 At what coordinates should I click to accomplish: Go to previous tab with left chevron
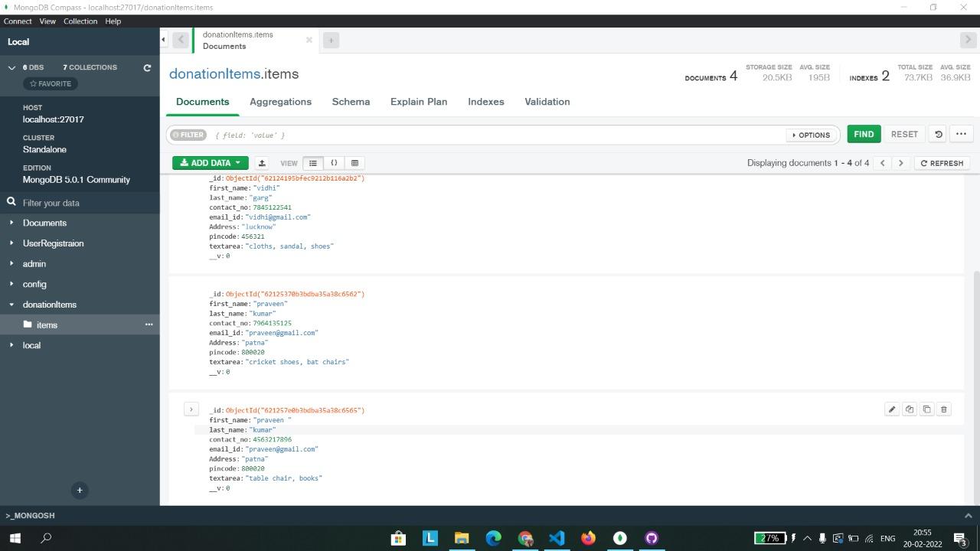pos(181,40)
